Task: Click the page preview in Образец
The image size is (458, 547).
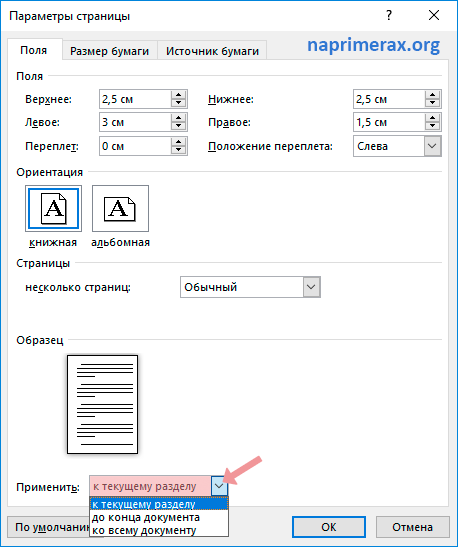Action: point(103,404)
